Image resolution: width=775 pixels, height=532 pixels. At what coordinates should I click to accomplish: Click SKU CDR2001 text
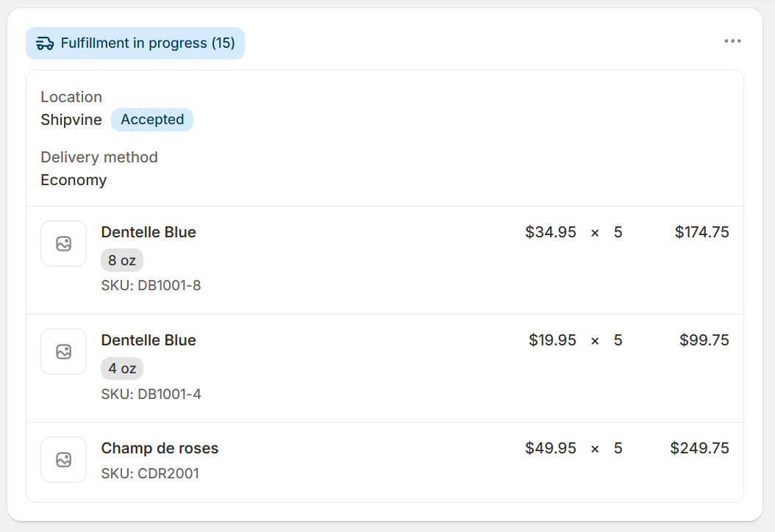[x=150, y=474]
